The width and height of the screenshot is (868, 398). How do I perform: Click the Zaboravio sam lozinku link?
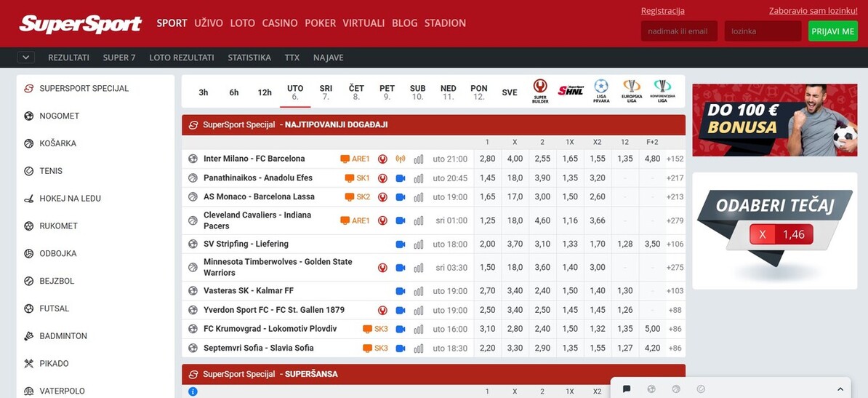(x=813, y=10)
